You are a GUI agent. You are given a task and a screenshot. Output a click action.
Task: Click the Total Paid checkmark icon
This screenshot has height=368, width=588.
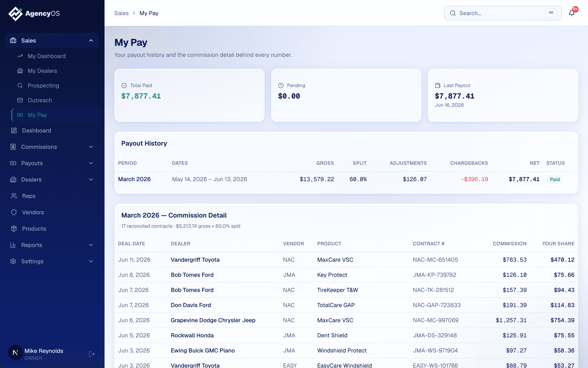coord(124,85)
